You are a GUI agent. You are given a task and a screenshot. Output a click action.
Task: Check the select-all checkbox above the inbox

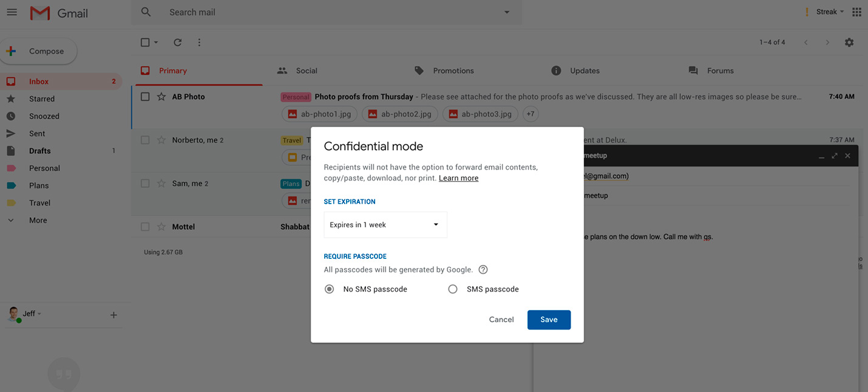tap(144, 42)
